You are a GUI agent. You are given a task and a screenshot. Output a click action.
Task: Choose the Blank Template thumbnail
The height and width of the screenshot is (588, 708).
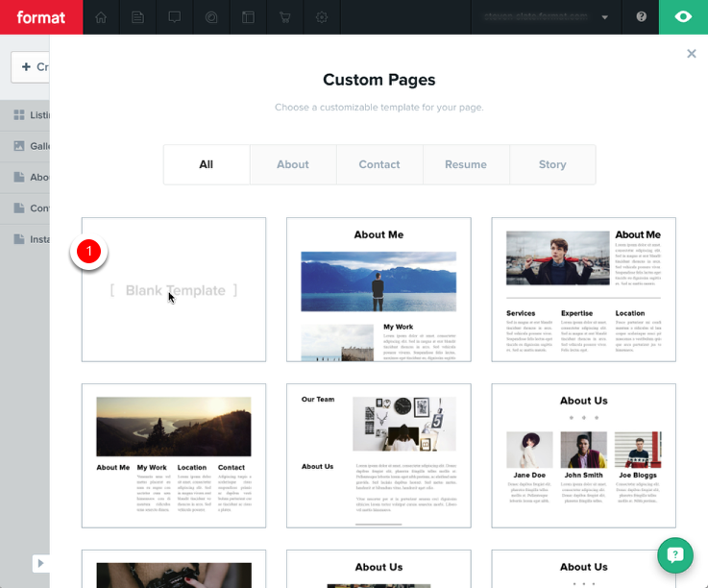pos(174,289)
